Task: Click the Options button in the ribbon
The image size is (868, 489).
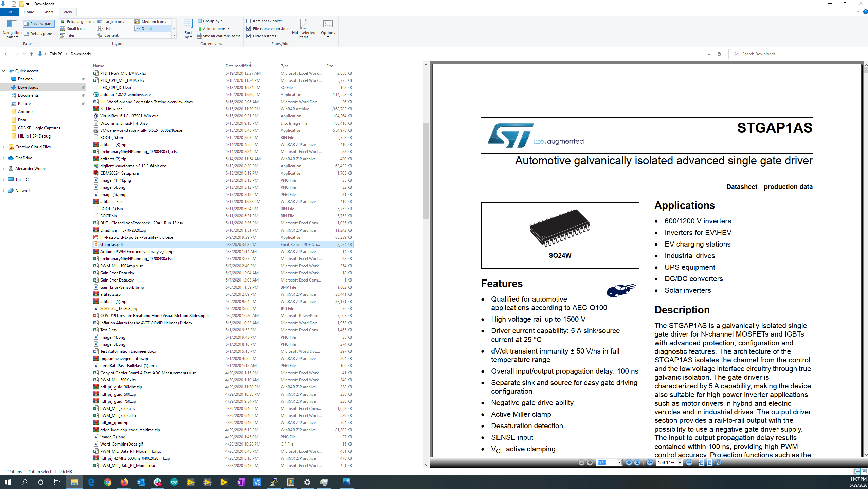Action: point(328,28)
